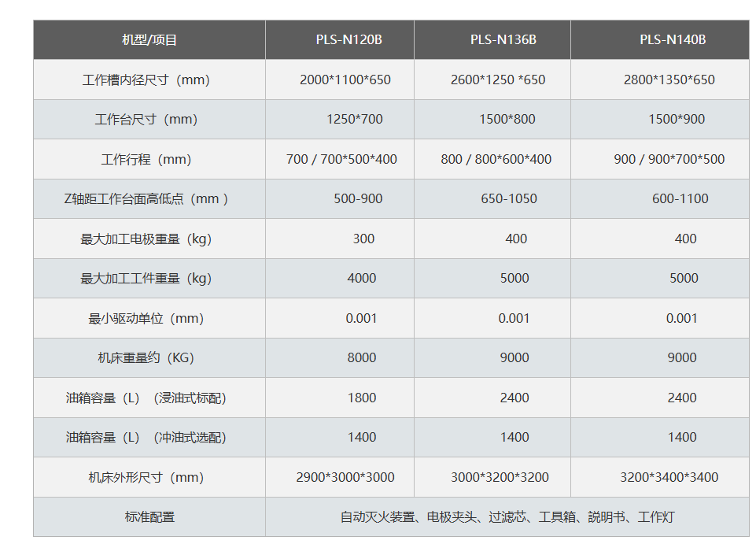Select the electrode weight value 300
Screen dimensions: 756x544
(x=363, y=239)
